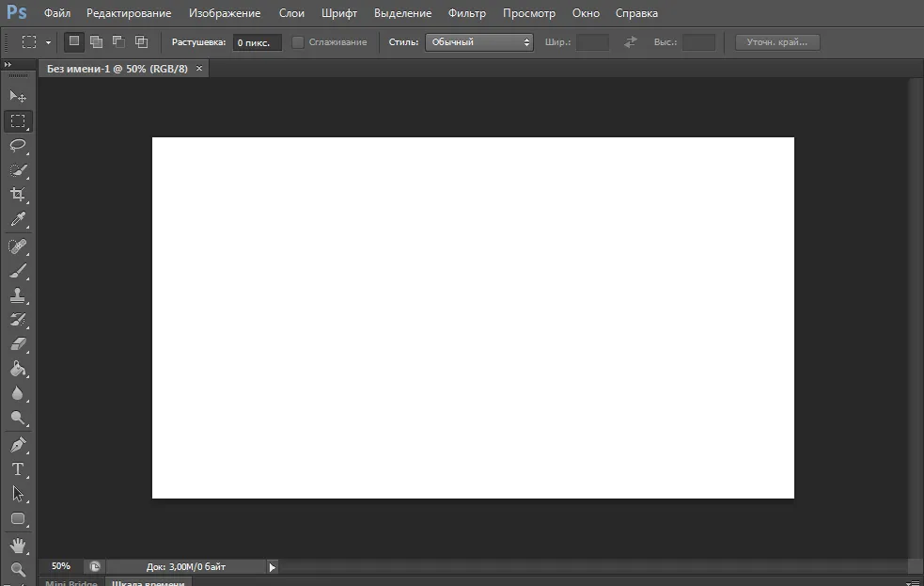Open the tool preset picker arrow
The image size is (924, 586).
48,42
